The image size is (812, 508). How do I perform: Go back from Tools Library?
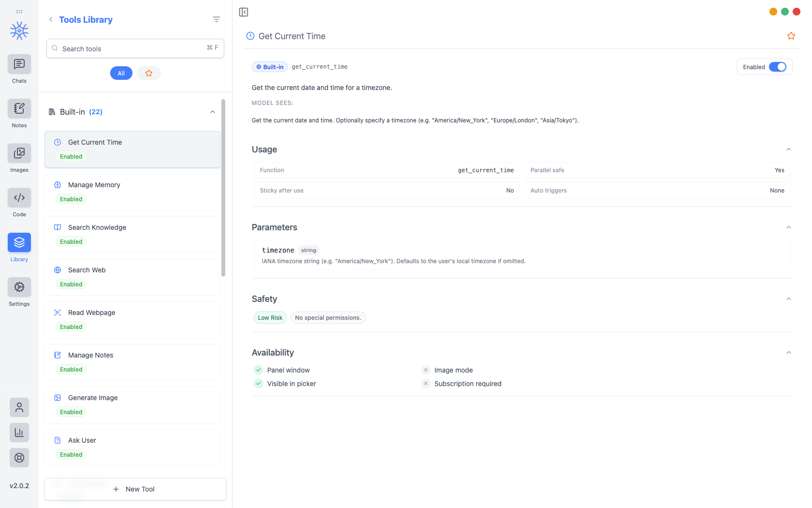tap(51, 19)
